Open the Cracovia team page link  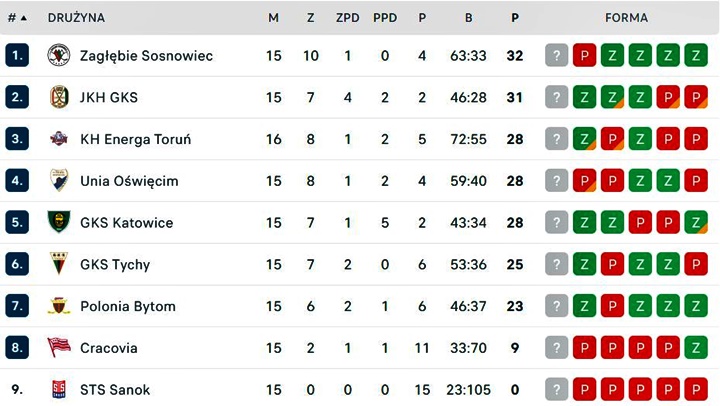click(x=109, y=348)
